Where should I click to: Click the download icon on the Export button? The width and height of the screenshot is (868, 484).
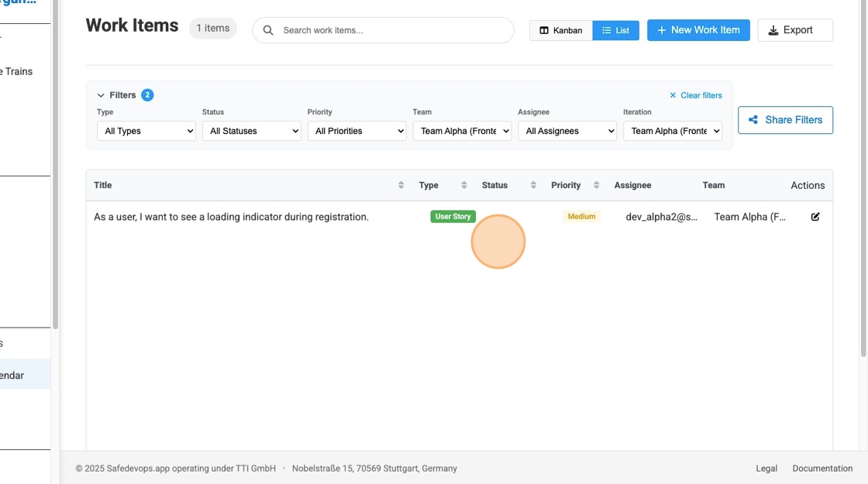click(x=773, y=30)
